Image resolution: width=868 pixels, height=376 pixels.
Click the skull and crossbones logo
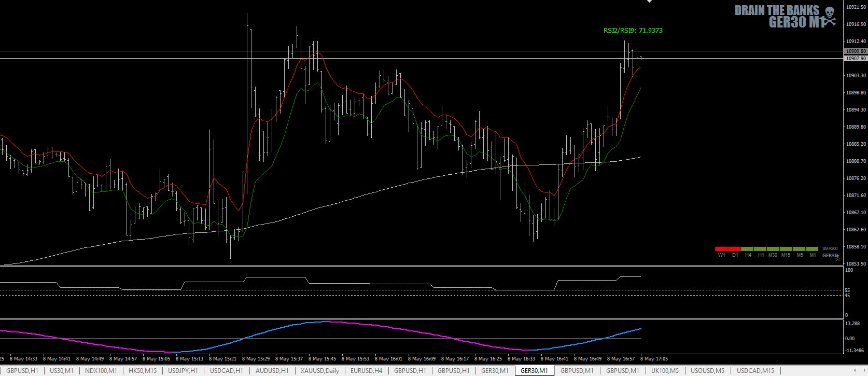coord(830,16)
